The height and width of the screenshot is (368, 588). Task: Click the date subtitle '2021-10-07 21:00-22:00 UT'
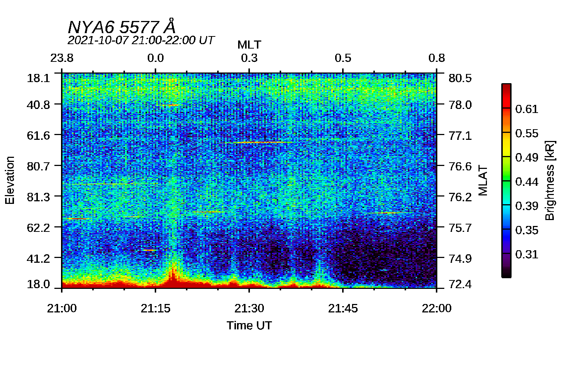(x=141, y=40)
